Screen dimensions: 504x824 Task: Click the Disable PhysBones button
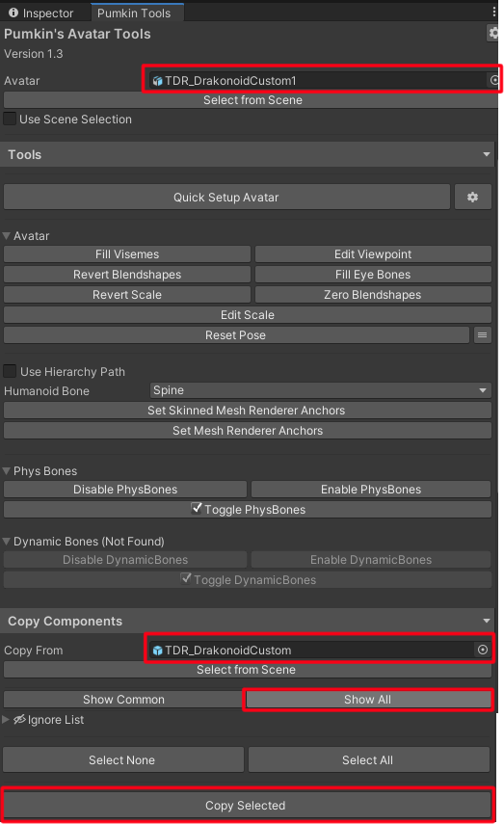tap(125, 490)
